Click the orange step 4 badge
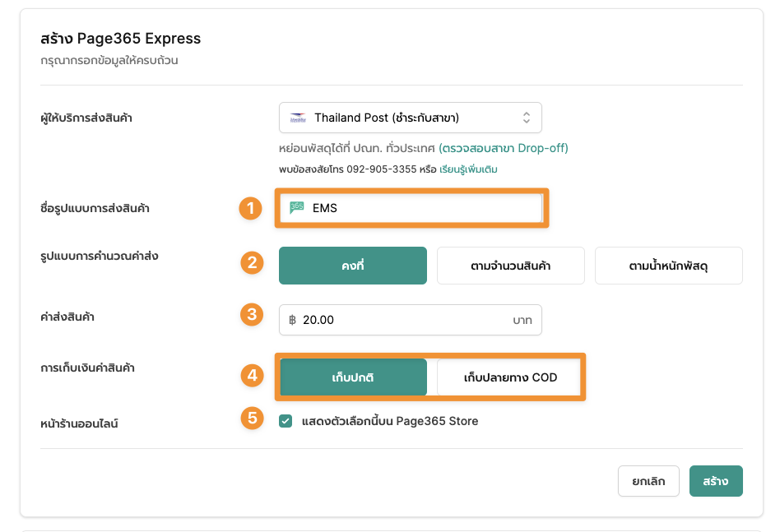780x532 pixels. coord(253,376)
